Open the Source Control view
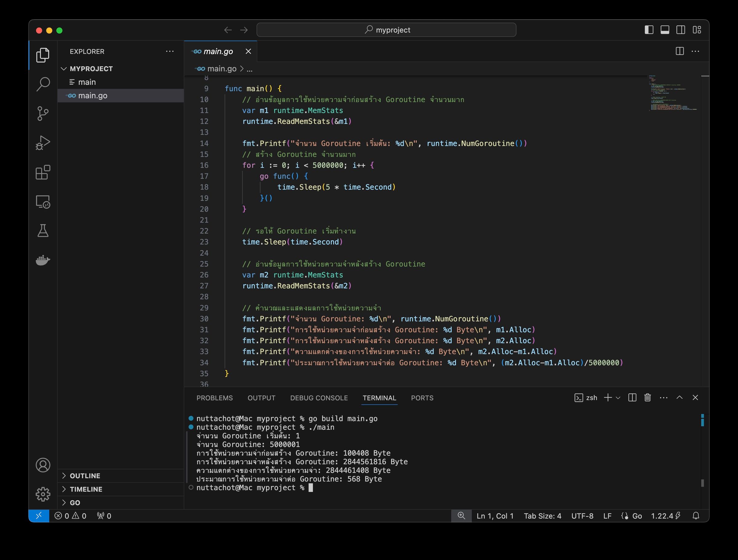This screenshot has width=738, height=560. 43,113
